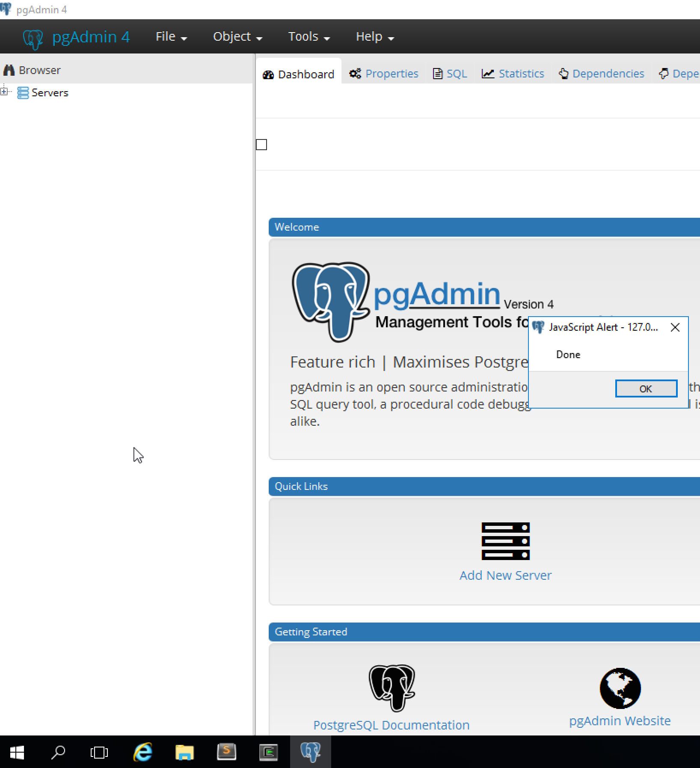The image size is (700, 768).
Task: Open Sublime Text from the taskbar
Action: pos(226,752)
